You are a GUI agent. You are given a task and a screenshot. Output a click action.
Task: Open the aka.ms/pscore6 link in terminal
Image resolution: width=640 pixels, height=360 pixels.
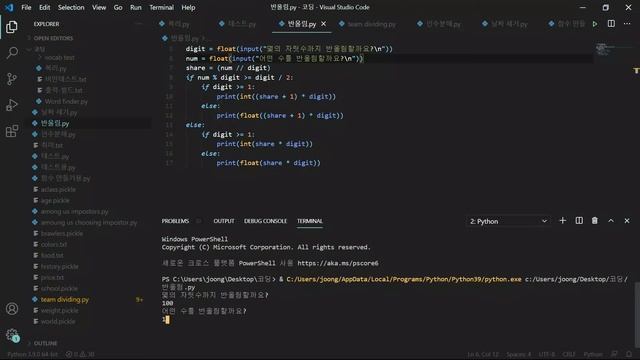click(338, 263)
